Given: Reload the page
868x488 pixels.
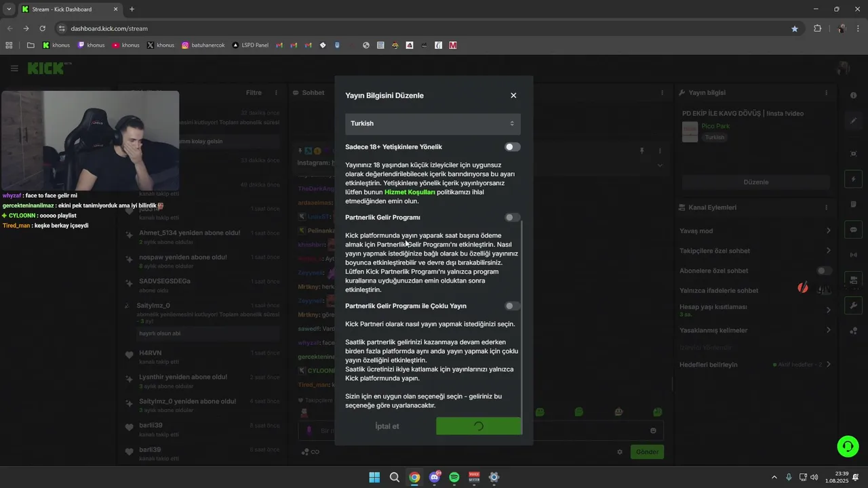Looking at the screenshot, I should pyautogui.click(x=43, y=28).
